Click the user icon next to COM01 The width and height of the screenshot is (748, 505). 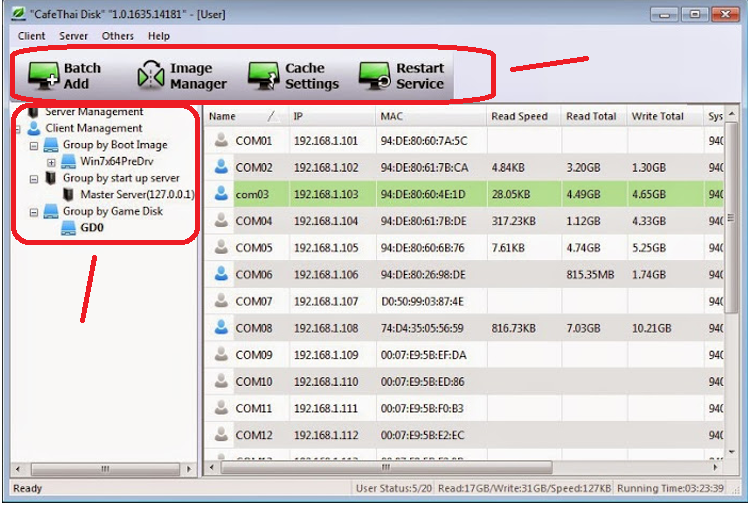click(x=221, y=140)
